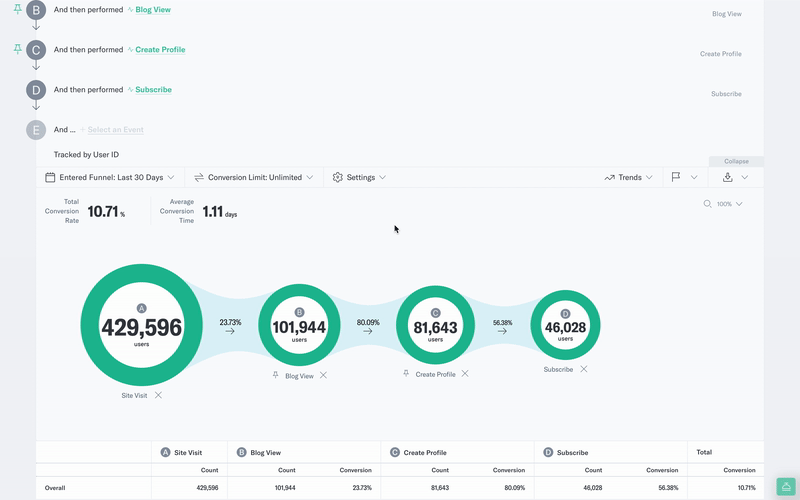Open the Blog View event link
Screen dimensions: 800x500
(x=153, y=10)
